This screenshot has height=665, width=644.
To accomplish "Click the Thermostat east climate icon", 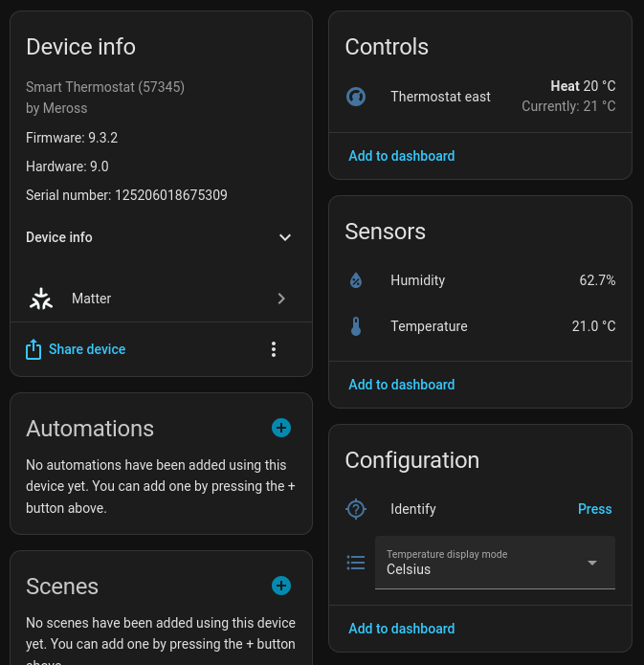I will point(356,97).
